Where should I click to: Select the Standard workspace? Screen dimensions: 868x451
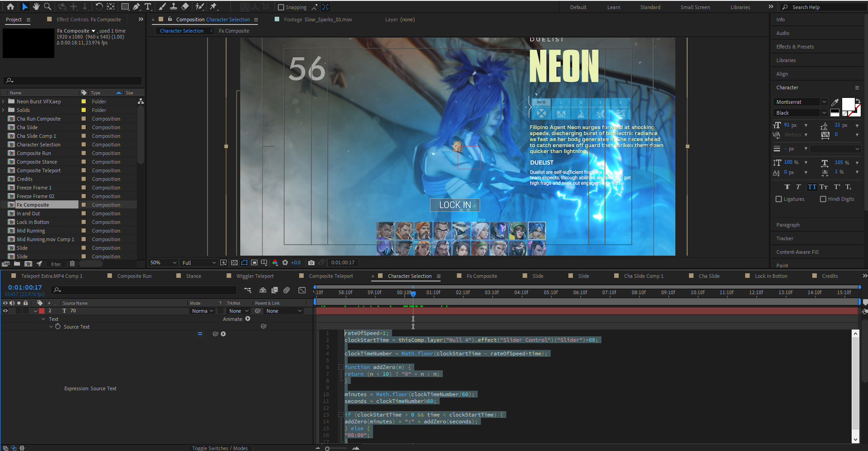coord(650,7)
